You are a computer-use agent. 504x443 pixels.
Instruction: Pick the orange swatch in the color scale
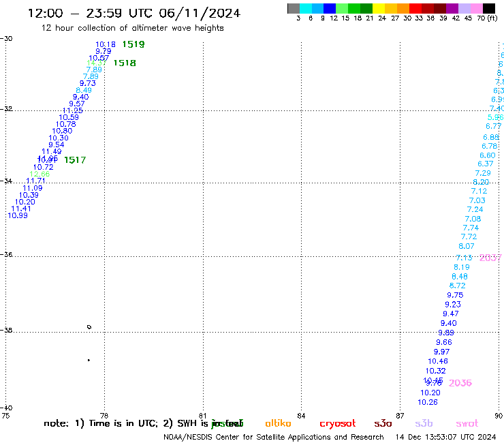pos(403,8)
